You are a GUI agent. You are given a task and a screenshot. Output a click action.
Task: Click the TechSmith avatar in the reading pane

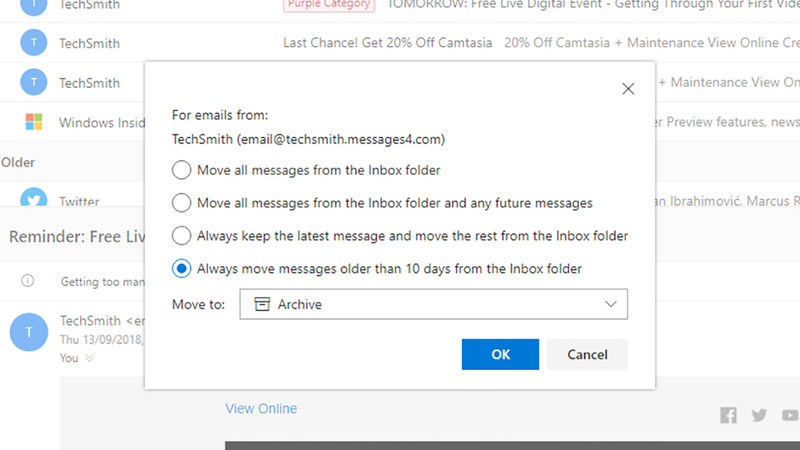29,332
